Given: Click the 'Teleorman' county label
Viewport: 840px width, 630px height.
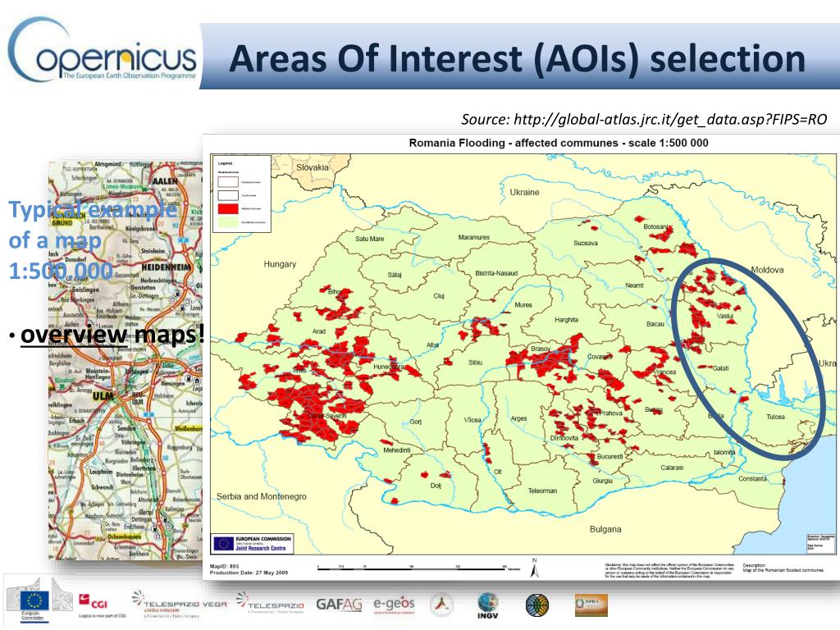Looking at the screenshot, I should pos(542,491).
